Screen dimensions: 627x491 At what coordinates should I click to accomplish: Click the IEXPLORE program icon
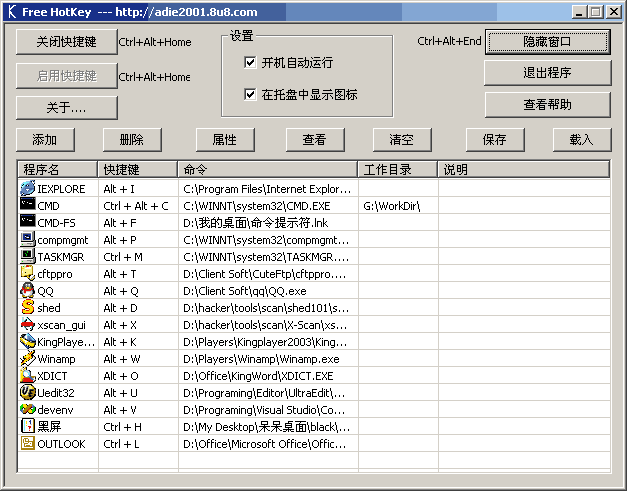(28, 188)
